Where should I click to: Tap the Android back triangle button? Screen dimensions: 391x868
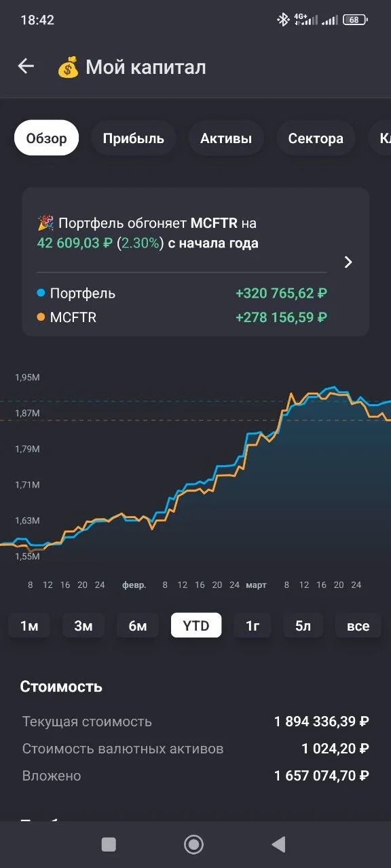(278, 844)
